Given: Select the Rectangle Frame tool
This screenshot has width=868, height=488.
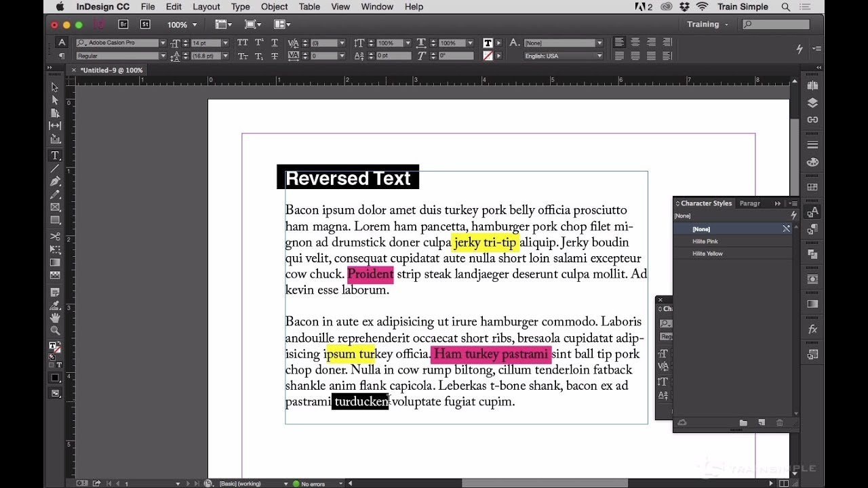Looking at the screenshot, I should 55,207.
